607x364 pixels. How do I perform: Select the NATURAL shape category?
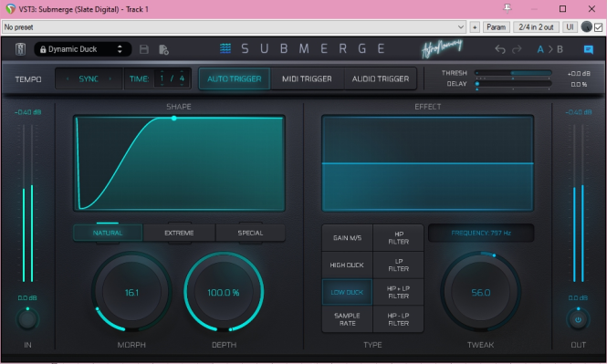108,233
